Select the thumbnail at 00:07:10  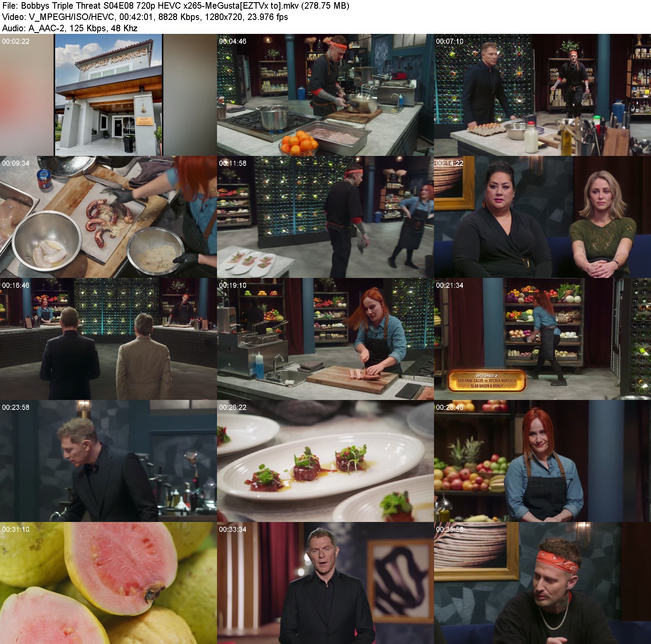(x=542, y=95)
